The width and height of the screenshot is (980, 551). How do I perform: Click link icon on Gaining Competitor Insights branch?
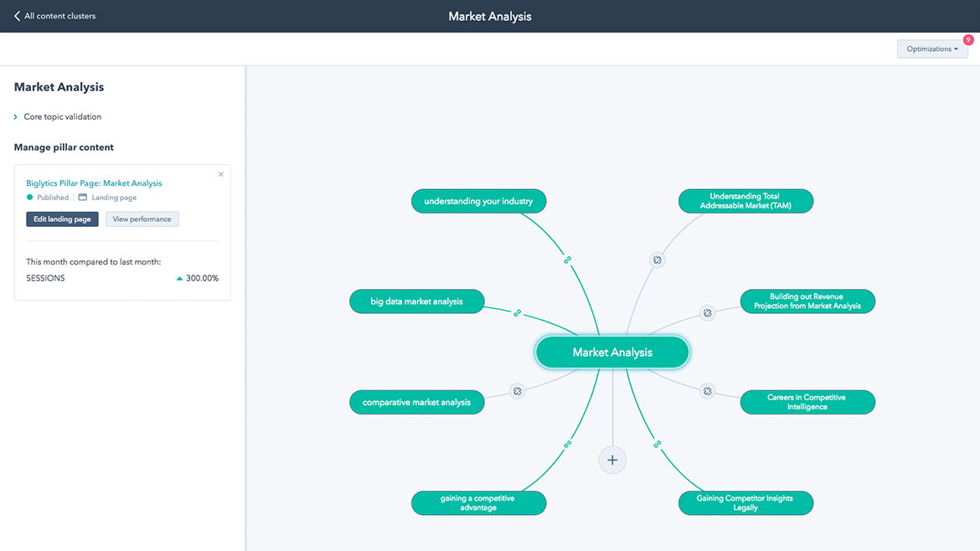pyautogui.click(x=658, y=444)
